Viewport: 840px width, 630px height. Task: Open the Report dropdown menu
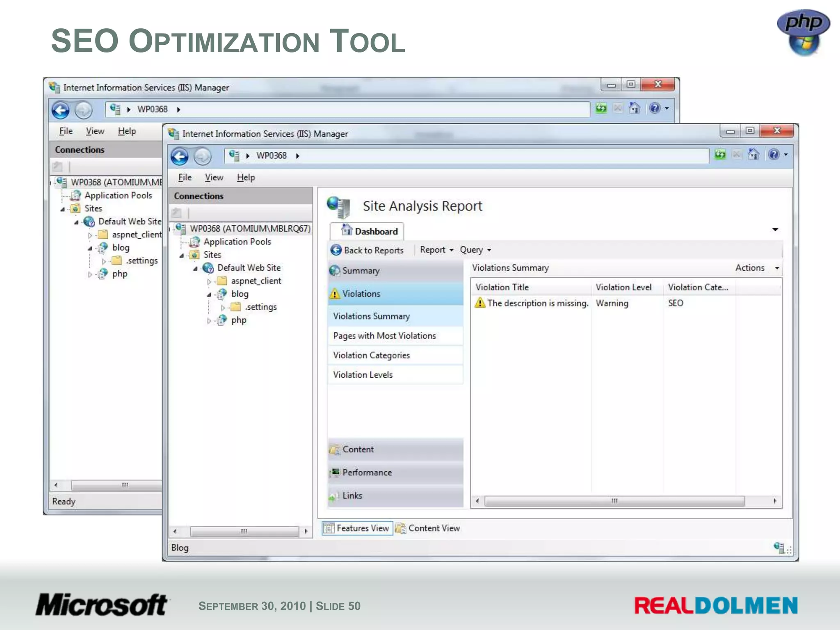[436, 250]
